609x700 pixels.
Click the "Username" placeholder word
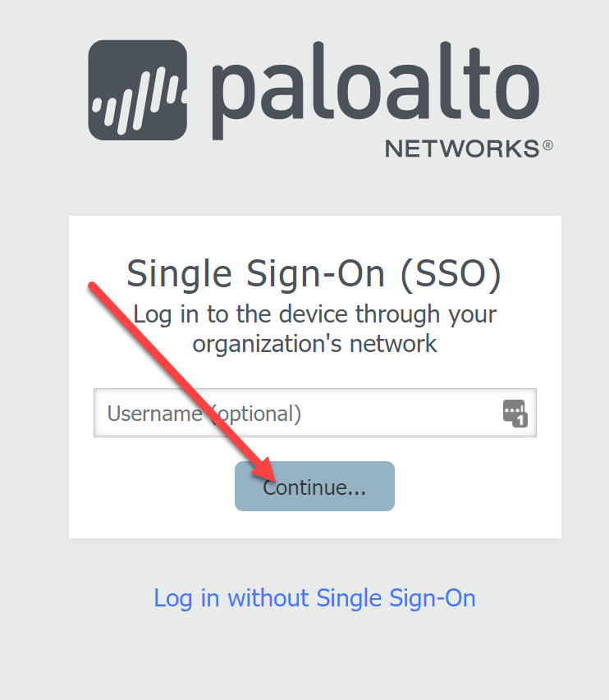155,414
